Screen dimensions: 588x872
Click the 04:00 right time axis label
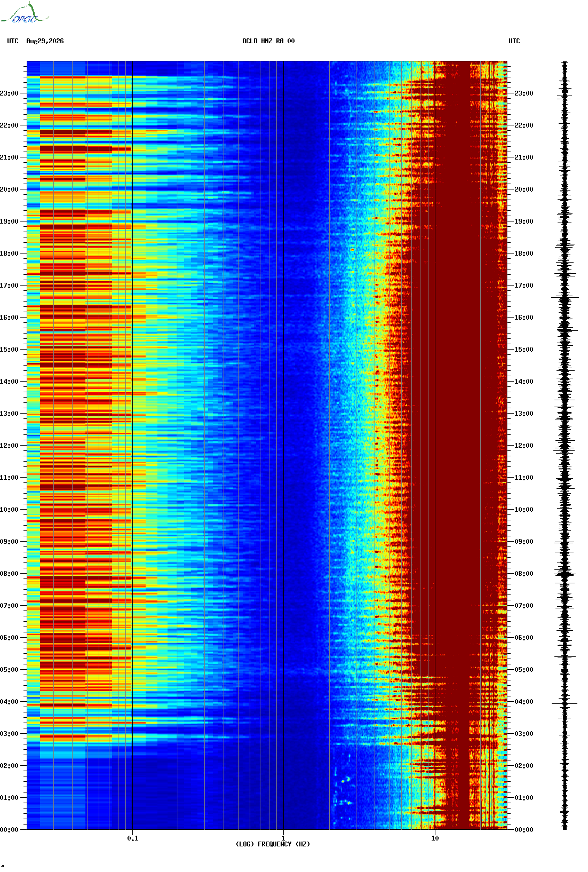point(523,702)
